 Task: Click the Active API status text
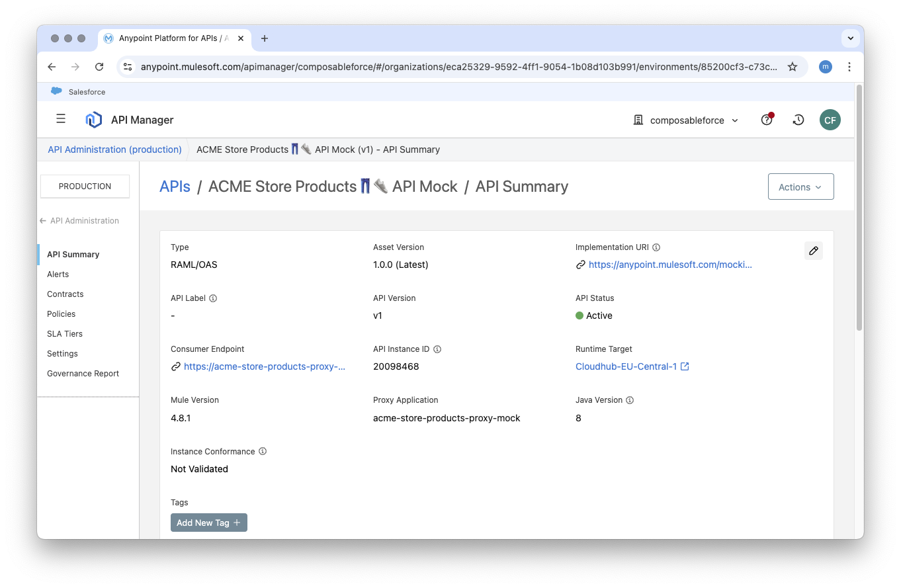pyautogui.click(x=599, y=315)
